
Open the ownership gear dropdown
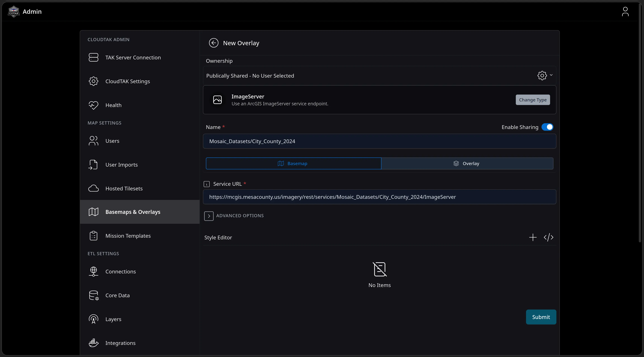[x=545, y=75]
